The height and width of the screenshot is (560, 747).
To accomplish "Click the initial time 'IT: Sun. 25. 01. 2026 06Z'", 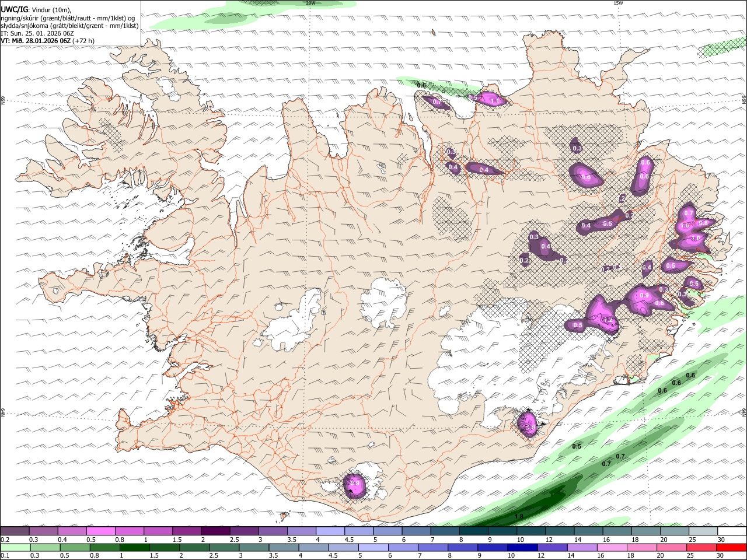I will 37,33.
